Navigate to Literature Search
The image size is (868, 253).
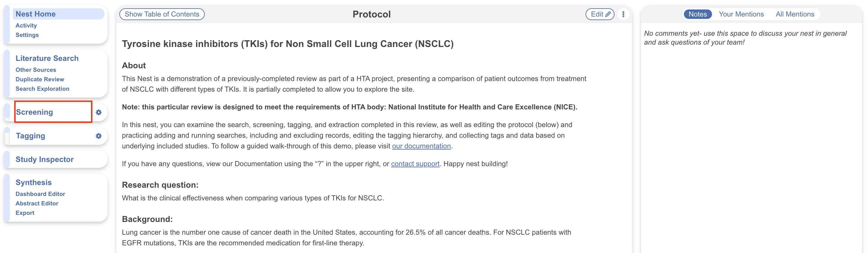(47, 58)
